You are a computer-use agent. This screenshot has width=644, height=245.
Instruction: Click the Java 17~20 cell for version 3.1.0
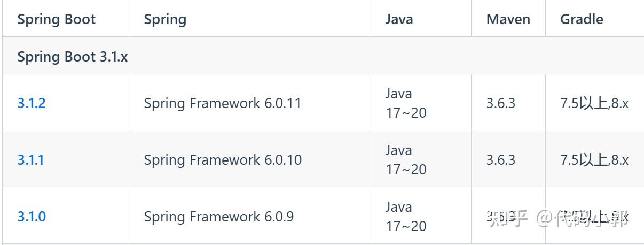(x=406, y=217)
